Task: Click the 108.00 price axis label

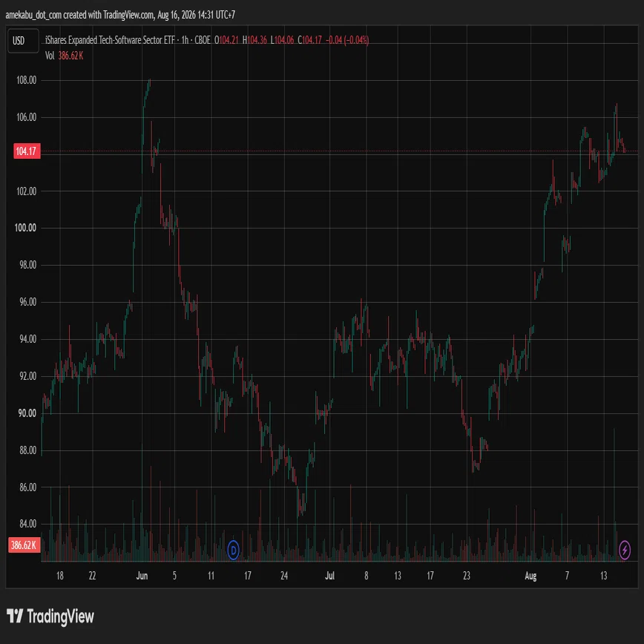Action: pos(26,80)
